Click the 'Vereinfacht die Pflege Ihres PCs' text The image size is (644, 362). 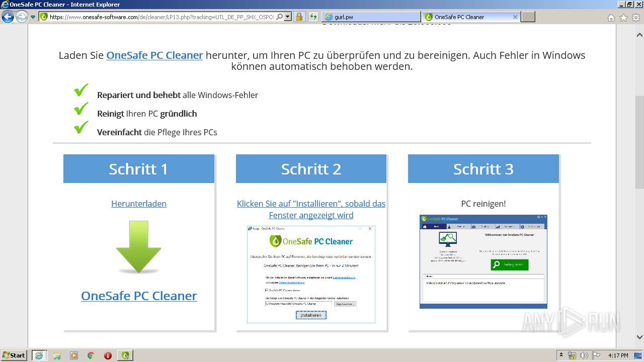point(157,132)
